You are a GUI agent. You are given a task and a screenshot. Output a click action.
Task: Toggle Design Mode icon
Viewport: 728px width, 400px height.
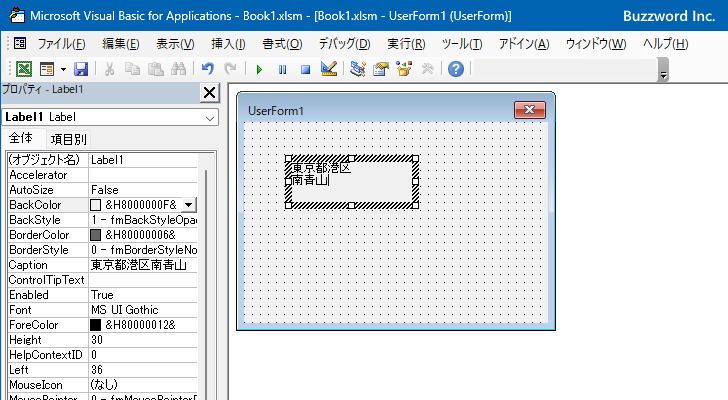tap(329, 69)
